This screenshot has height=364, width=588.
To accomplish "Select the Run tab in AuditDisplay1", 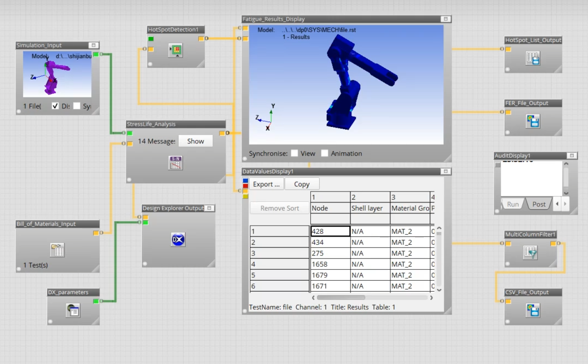I will click(512, 204).
